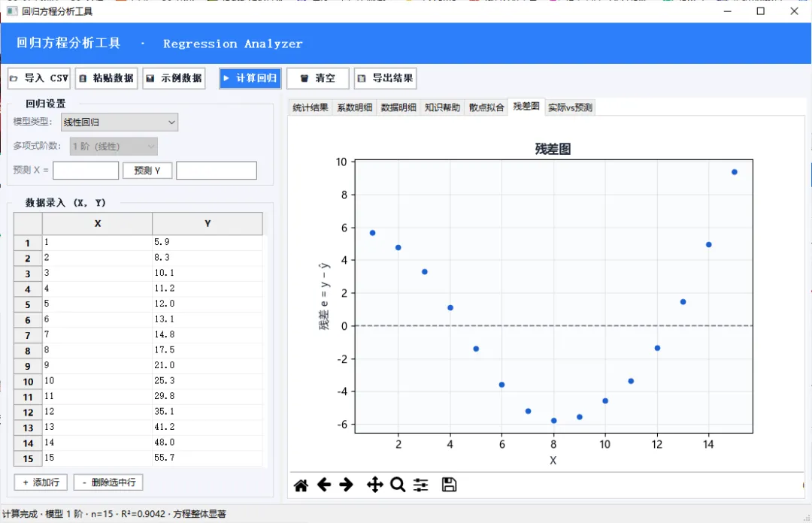Click Y cell with value 10.1
The image size is (812, 523).
click(208, 273)
